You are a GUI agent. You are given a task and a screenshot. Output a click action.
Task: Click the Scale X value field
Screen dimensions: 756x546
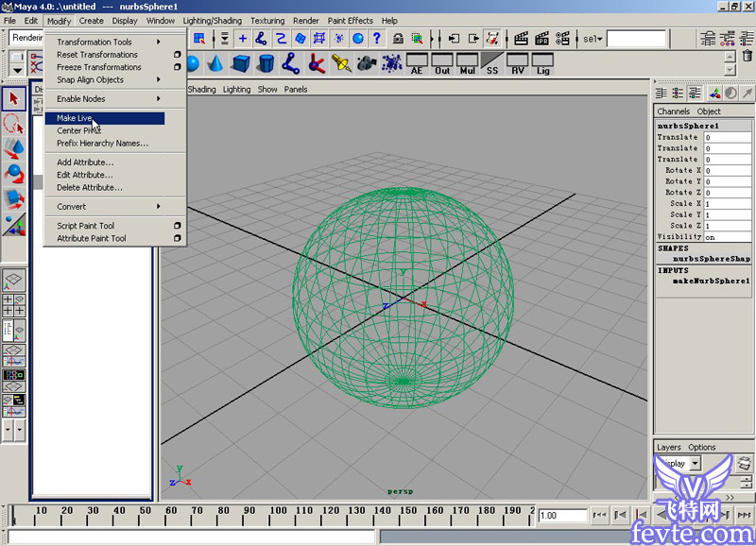[x=725, y=203]
